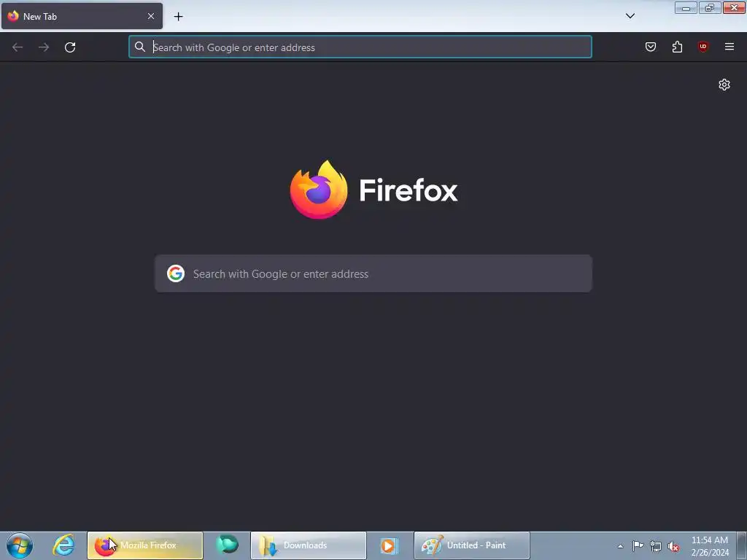Focus the center Google search box
The image size is (747, 560).
pyautogui.click(x=373, y=274)
